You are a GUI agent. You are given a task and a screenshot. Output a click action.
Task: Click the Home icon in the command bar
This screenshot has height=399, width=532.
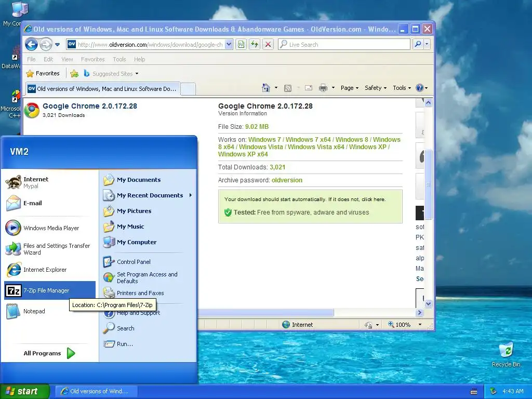click(266, 88)
